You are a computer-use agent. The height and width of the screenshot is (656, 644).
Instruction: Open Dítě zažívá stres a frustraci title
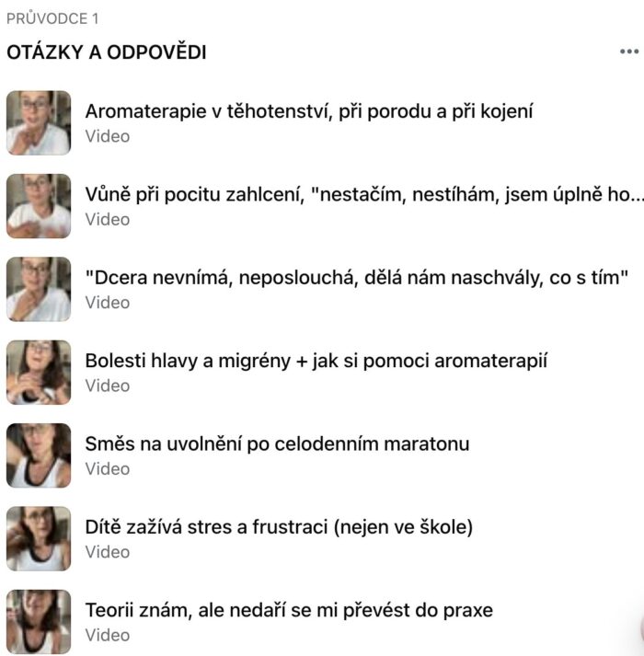point(279,527)
